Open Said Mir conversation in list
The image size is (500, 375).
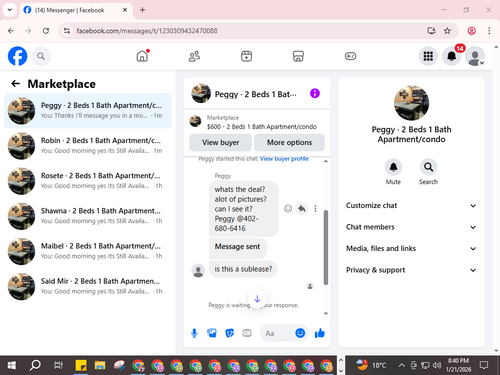(88, 286)
